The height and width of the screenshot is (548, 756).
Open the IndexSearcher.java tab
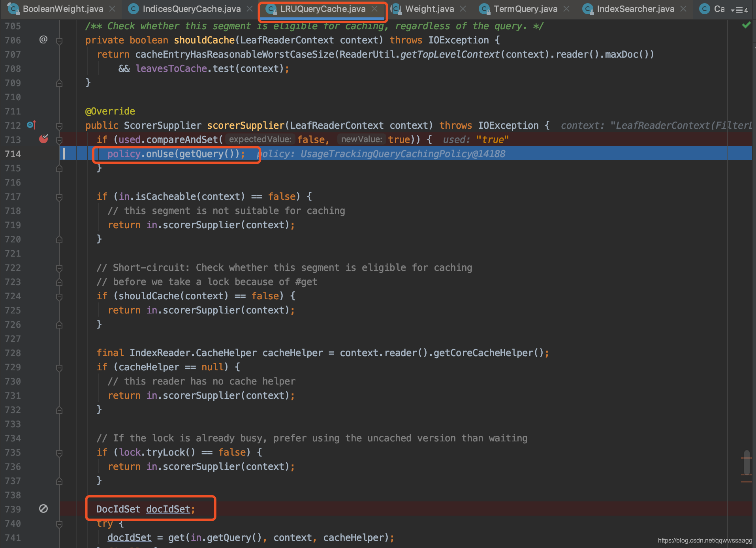point(636,9)
